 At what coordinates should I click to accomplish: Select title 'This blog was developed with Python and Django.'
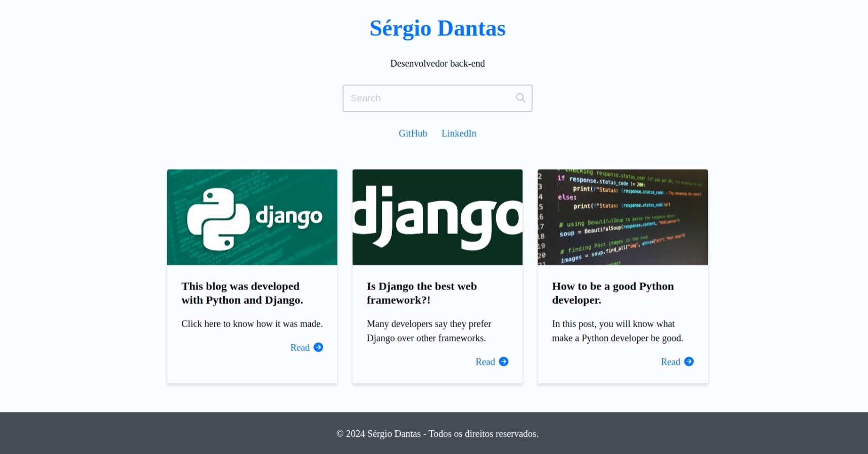click(x=243, y=293)
